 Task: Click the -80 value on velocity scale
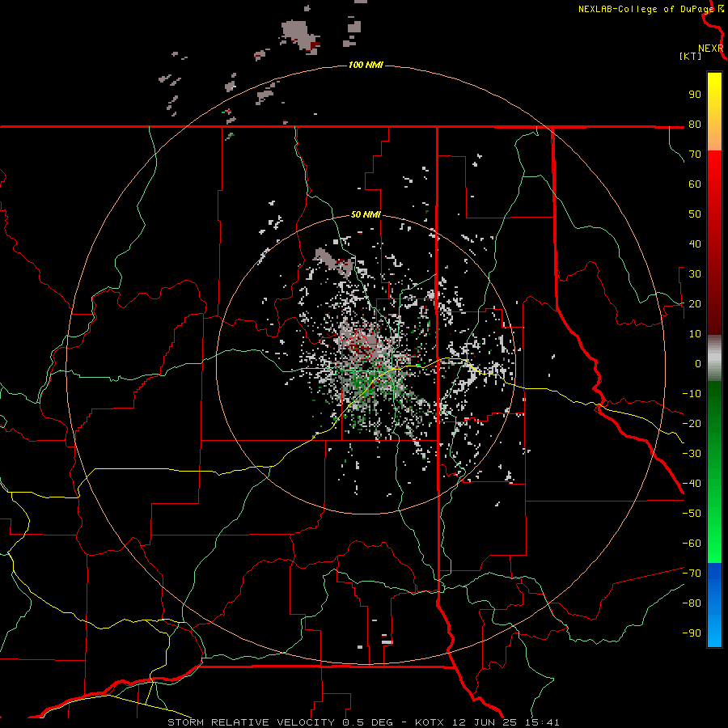(x=692, y=603)
